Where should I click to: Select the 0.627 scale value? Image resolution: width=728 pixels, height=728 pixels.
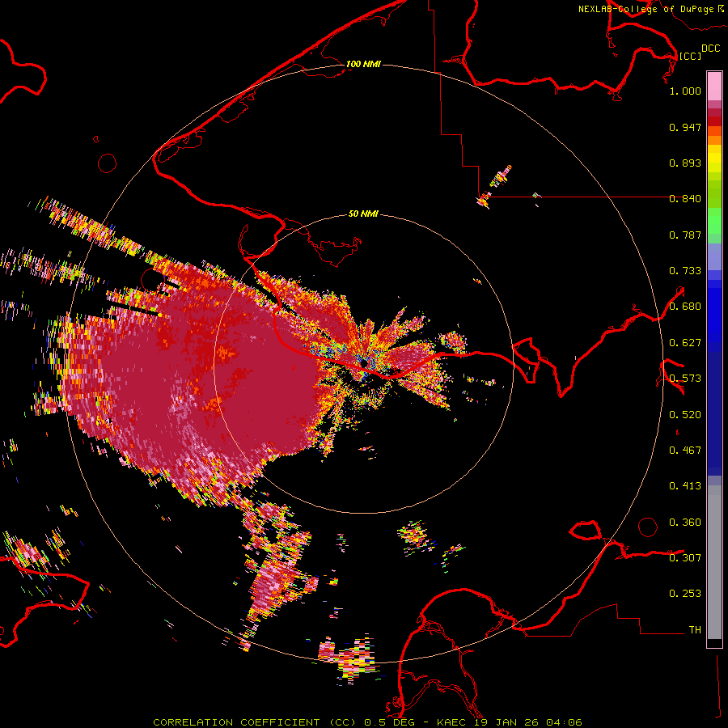point(685,343)
